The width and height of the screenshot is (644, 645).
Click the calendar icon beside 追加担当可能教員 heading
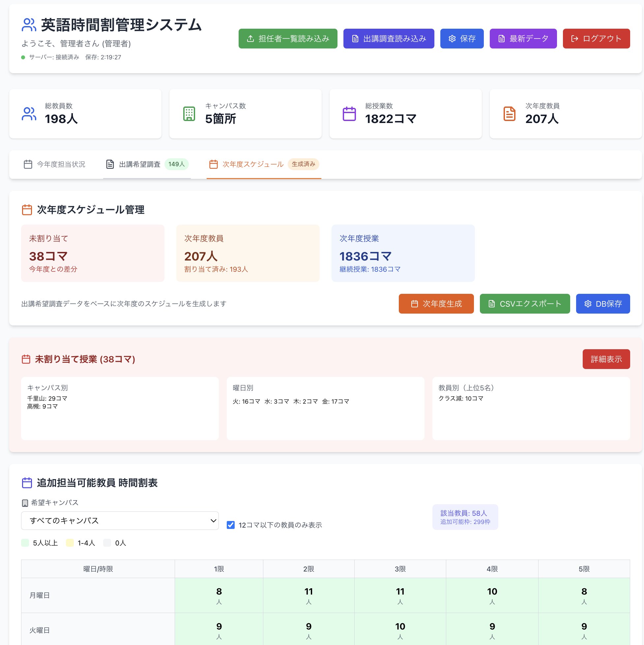[27, 483]
